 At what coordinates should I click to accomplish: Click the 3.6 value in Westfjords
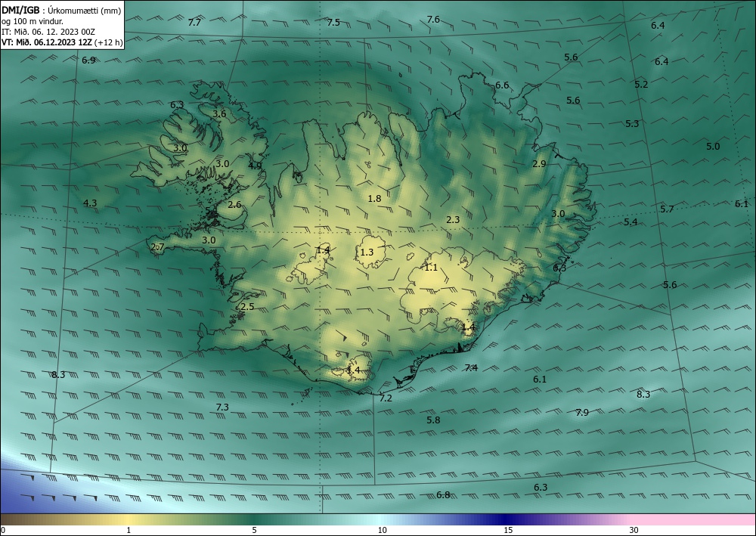(219, 113)
